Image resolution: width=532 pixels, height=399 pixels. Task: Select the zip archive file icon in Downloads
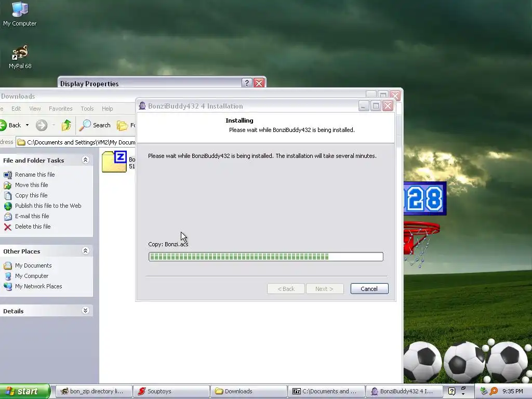[x=114, y=162]
